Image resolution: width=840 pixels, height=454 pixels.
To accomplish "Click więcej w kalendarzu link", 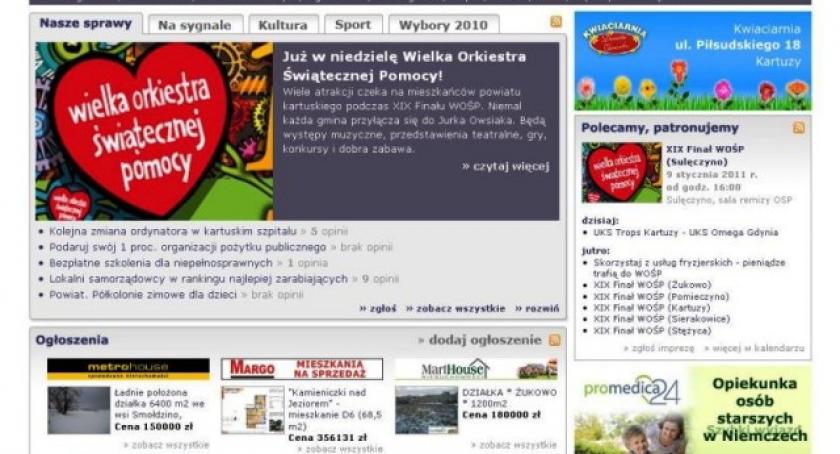I will 754,348.
